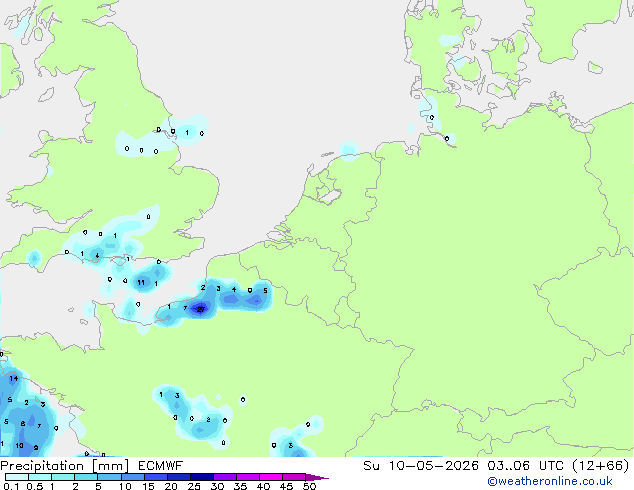Click the 11 mm value over the English Channel
The height and width of the screenshot is (490, 634).
[x=141, y=282]
